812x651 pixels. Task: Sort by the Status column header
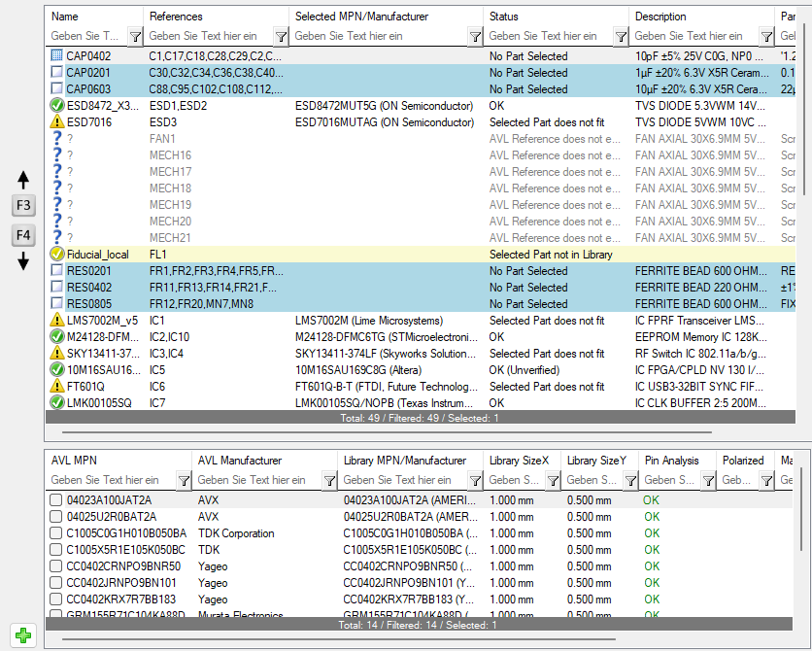[503, 17]
